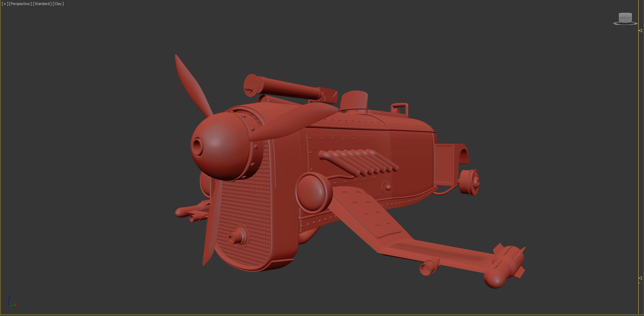Click the ViewCube Front face
The image size is (644, 316).
(623, 18)
